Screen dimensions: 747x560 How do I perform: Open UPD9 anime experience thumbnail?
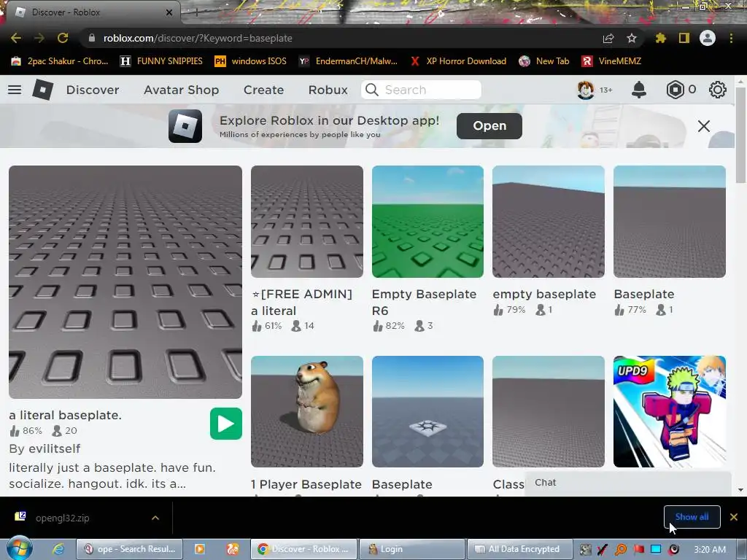pos(670,411)
